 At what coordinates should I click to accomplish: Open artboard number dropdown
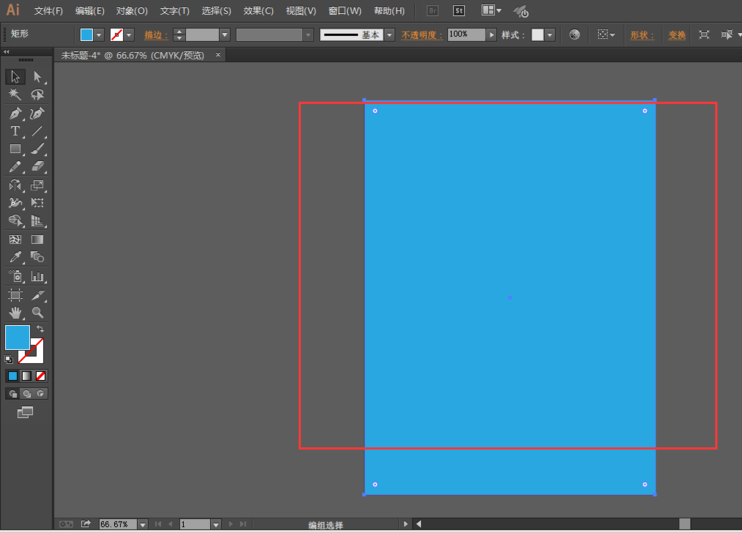pyautogui.click(x=216, y=524)
